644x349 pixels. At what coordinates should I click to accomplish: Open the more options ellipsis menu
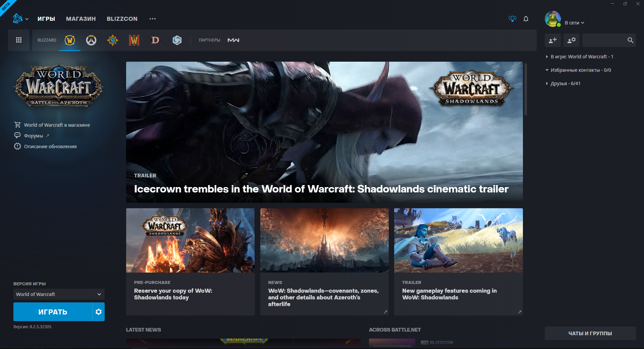pyautogui.click(x=153, y=19)
